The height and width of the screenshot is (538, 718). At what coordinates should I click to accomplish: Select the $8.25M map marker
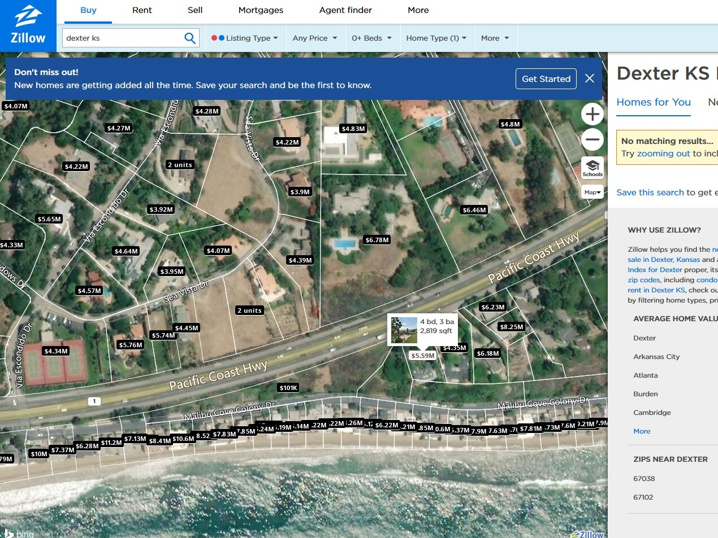[511, 327]
